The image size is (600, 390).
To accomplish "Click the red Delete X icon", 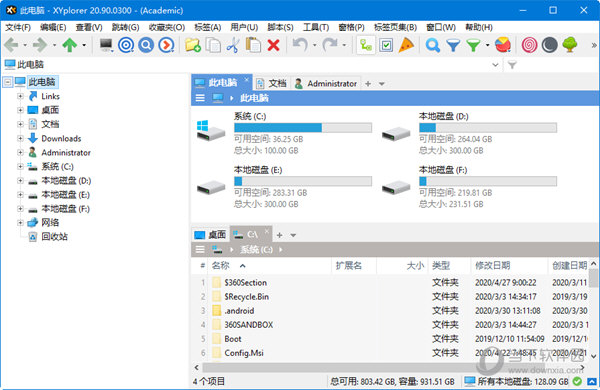I will coord(273,45).
